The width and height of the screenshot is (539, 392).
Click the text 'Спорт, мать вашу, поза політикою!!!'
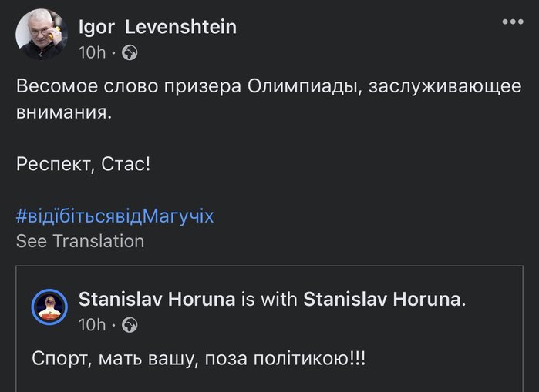199,359
